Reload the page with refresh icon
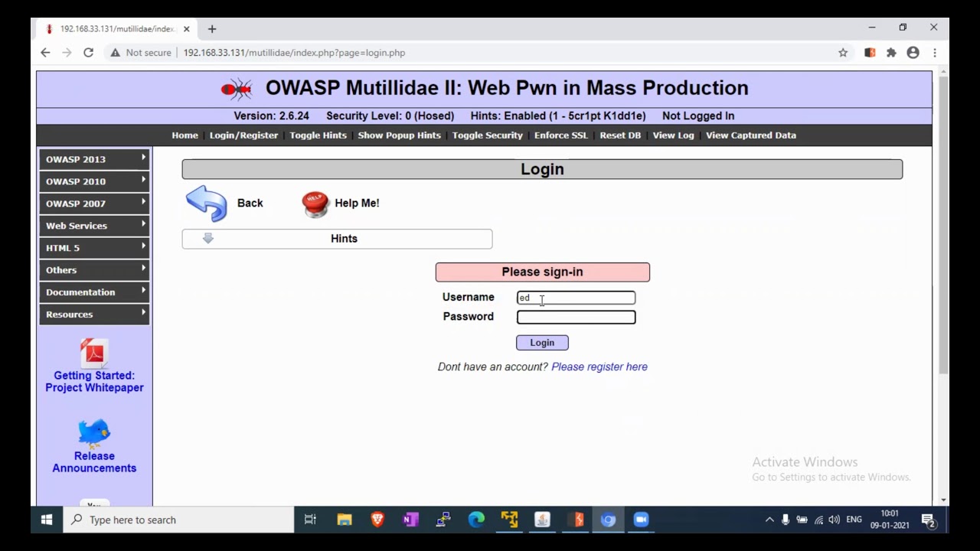 pyautogui.click(x=88, y=53)
